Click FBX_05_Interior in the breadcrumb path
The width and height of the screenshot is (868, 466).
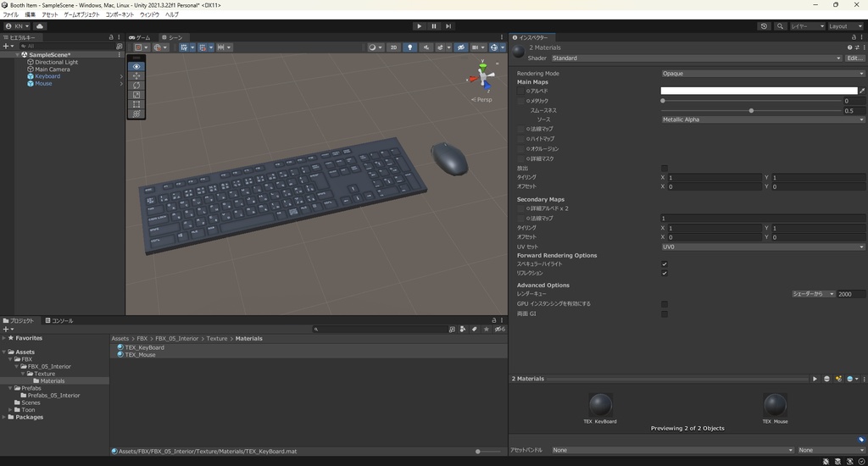coord(176,339)
